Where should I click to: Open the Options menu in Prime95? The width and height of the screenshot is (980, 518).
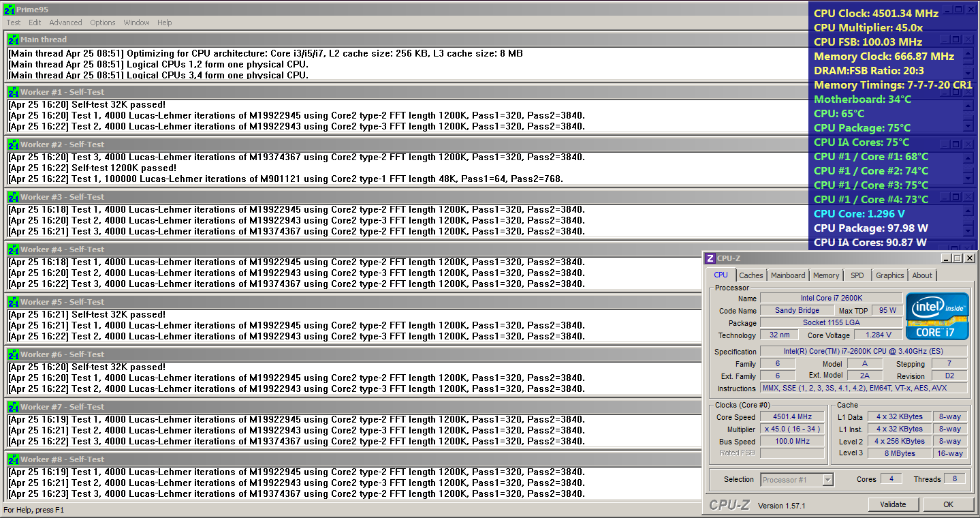[103, 22]
